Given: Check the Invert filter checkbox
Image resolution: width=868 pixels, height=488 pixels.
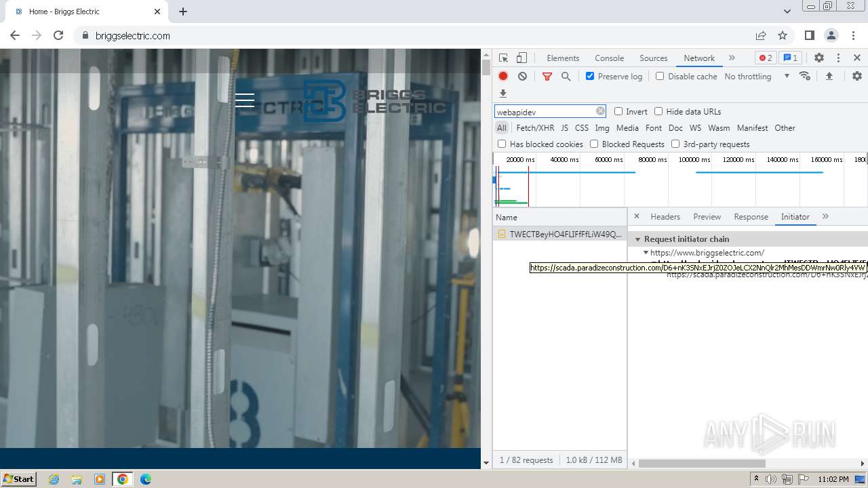Looking at the screenshot, I should click(618, 111).
